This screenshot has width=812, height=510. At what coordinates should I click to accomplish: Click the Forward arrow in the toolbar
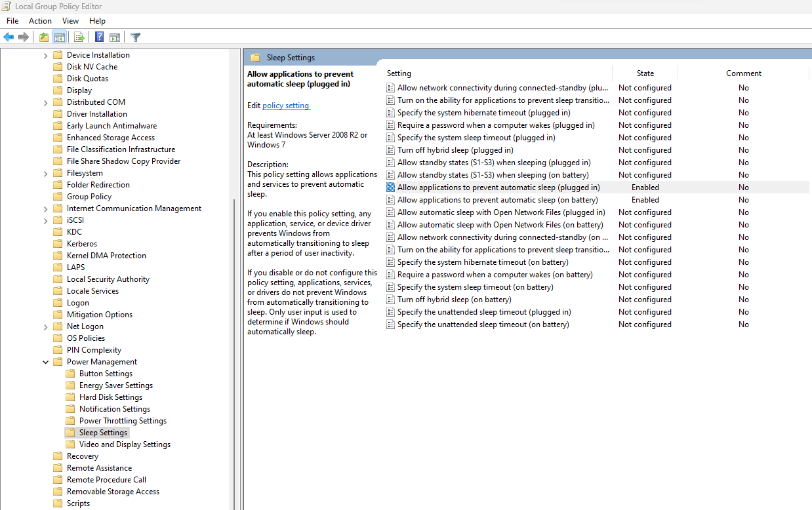24,37
